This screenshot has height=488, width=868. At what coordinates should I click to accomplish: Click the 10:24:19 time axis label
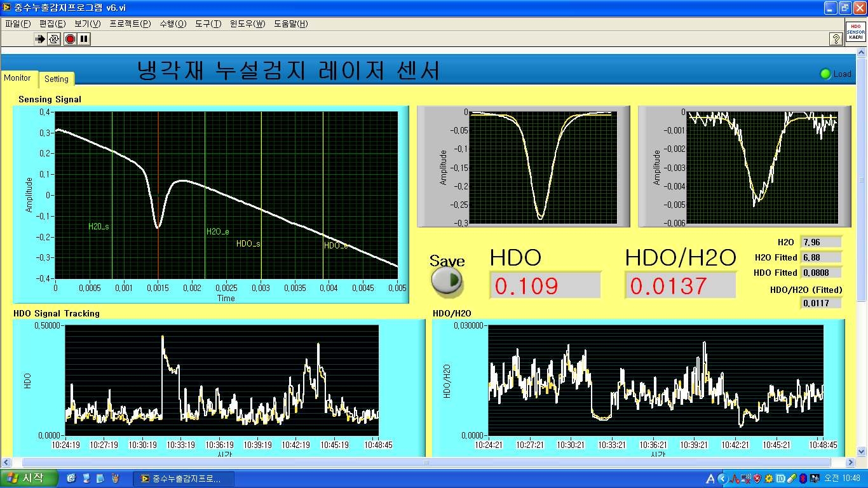coord(67,445)
